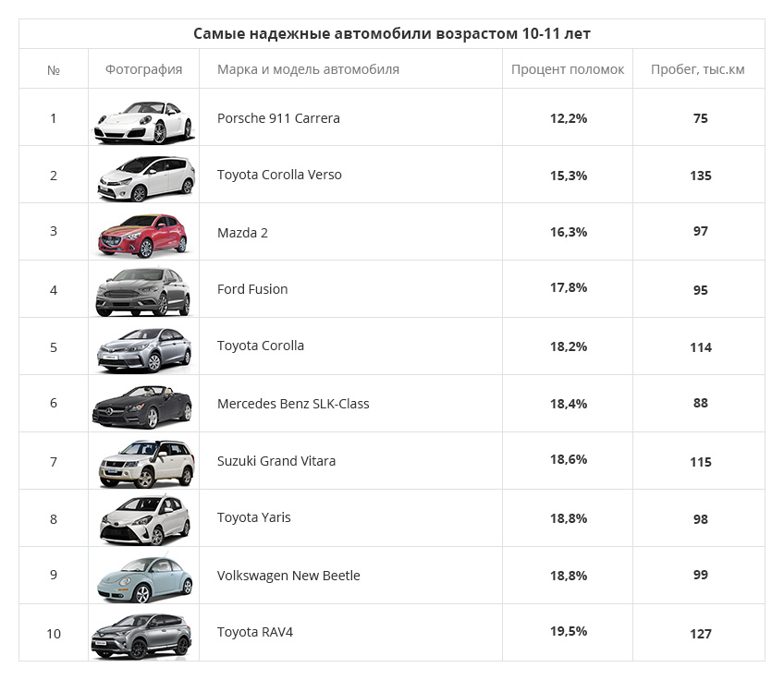Open the white Toyota Yaris photo
Image resolution: width=784 pixels, height=680 pixels.
tap(145, 519)
